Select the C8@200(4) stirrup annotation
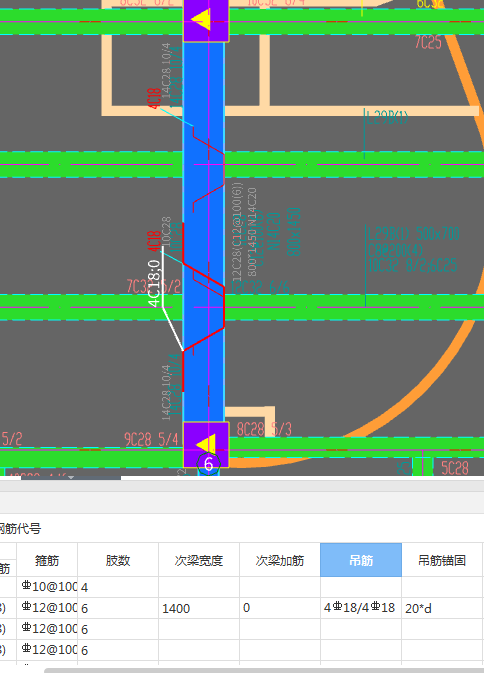Viewport: 484px width, 673px height. tap(395, 250)
